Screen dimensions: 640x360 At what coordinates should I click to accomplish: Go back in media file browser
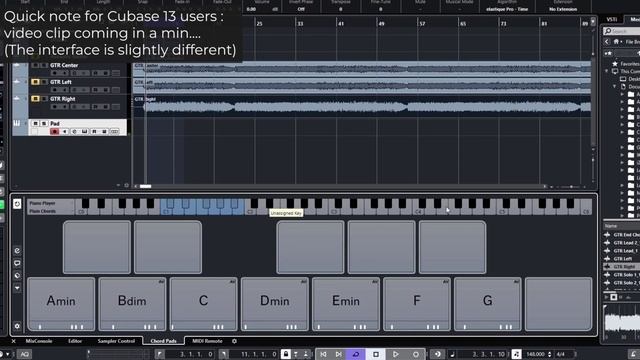tap(607, 42)
